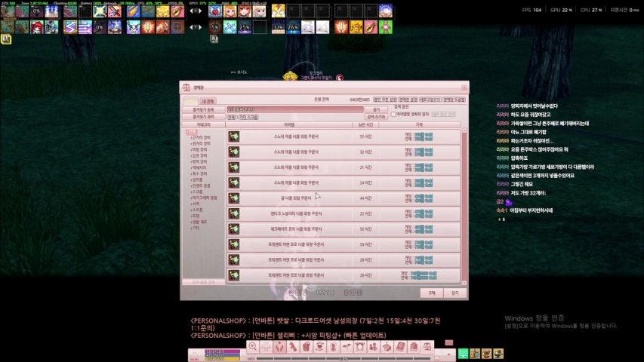
Task: Click the 즐겨찾기 관리 button
Action: tap(204, 117)
